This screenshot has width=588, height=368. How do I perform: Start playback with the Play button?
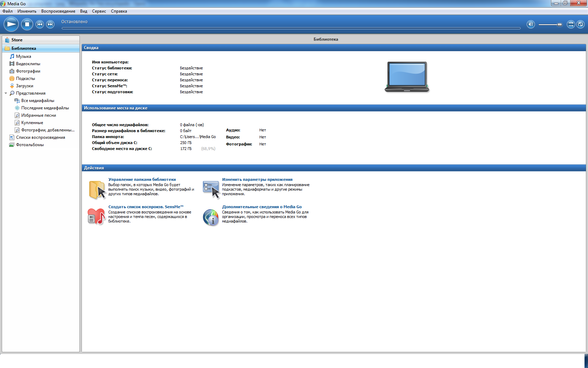[x=11, y=24]
